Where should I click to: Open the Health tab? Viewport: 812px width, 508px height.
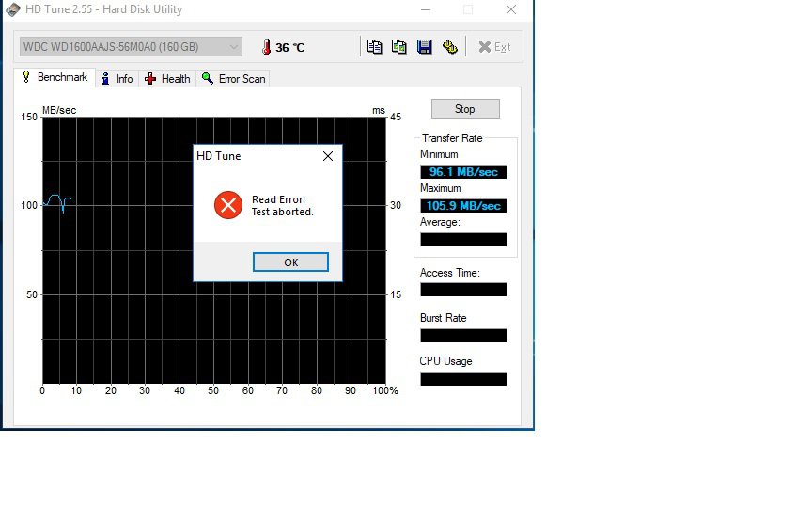pyautogui.click(x=167, y=79)
